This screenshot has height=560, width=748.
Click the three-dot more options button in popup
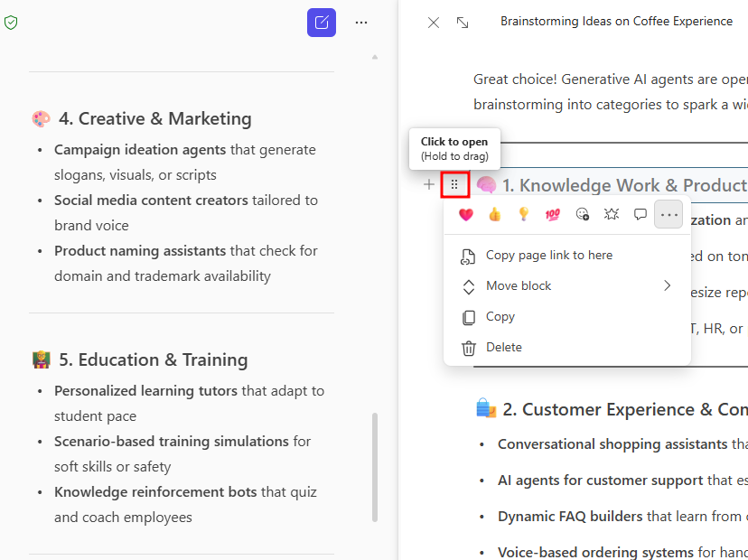[x=669, y=215]
